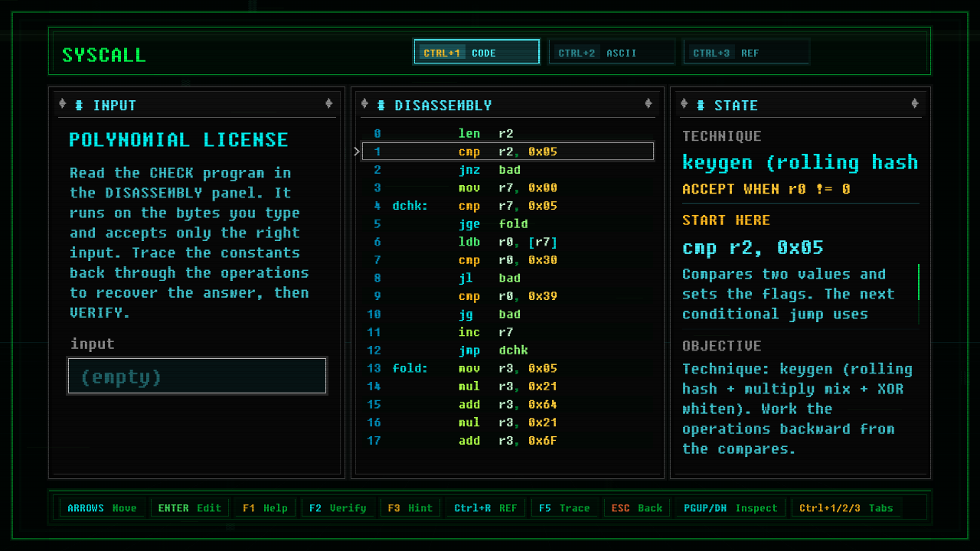
Task: Click the 'cmp r2, 0x05' instruction heading
Action: [753, 248]
